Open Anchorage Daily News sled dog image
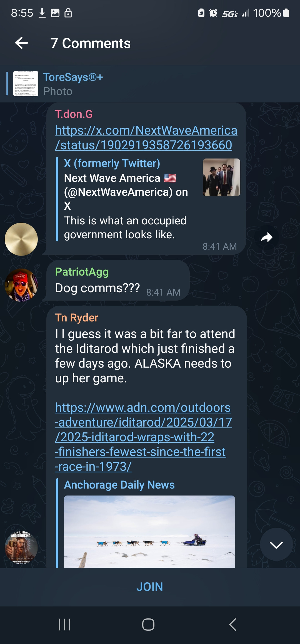This screenshot has width=300, height=644. (149, 531)
